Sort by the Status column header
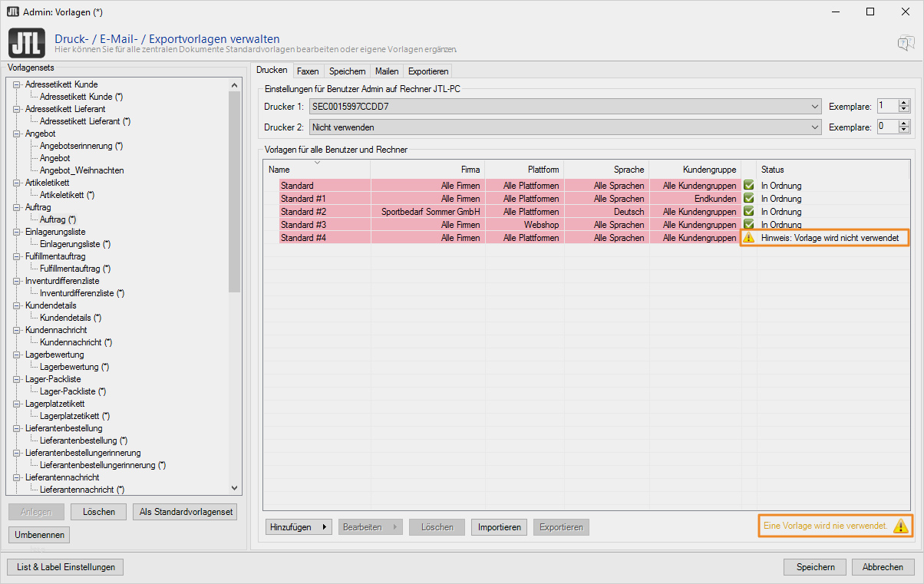Image resolution: width=924 pixels, height=584 pixels. (x=833, y=169)
